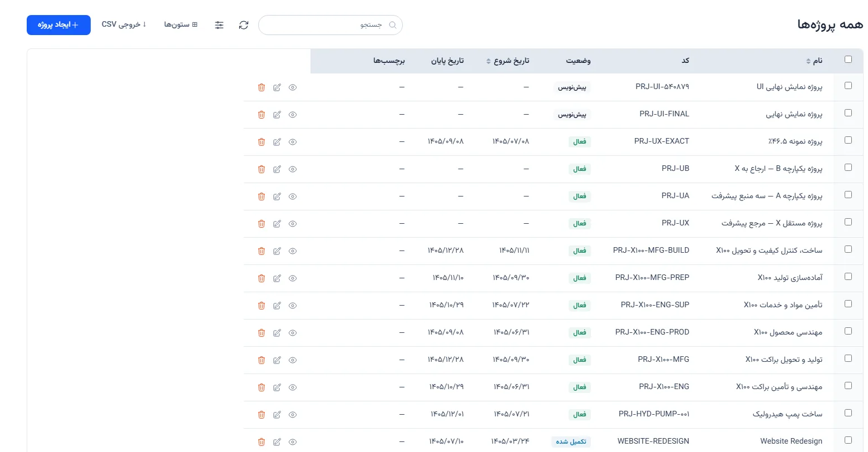Click the refresh icon beside the search box
Viewport: 868px width, 452px height.
(x=244, y=25)
